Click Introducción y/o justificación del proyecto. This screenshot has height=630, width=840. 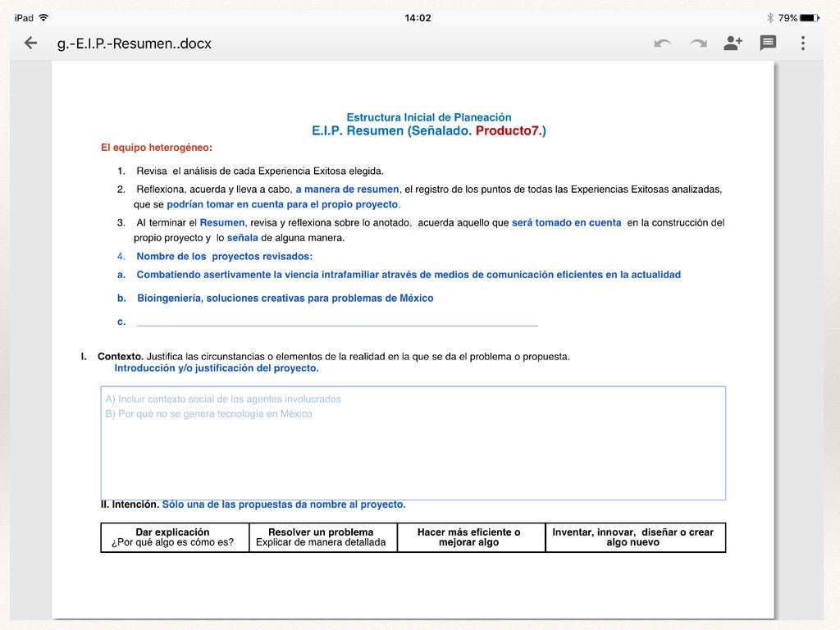(x=217, y=368)
